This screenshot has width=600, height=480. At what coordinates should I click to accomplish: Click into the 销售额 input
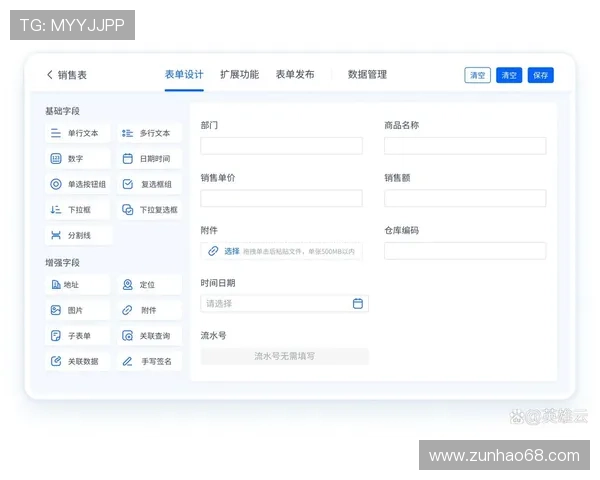point(465,198)
